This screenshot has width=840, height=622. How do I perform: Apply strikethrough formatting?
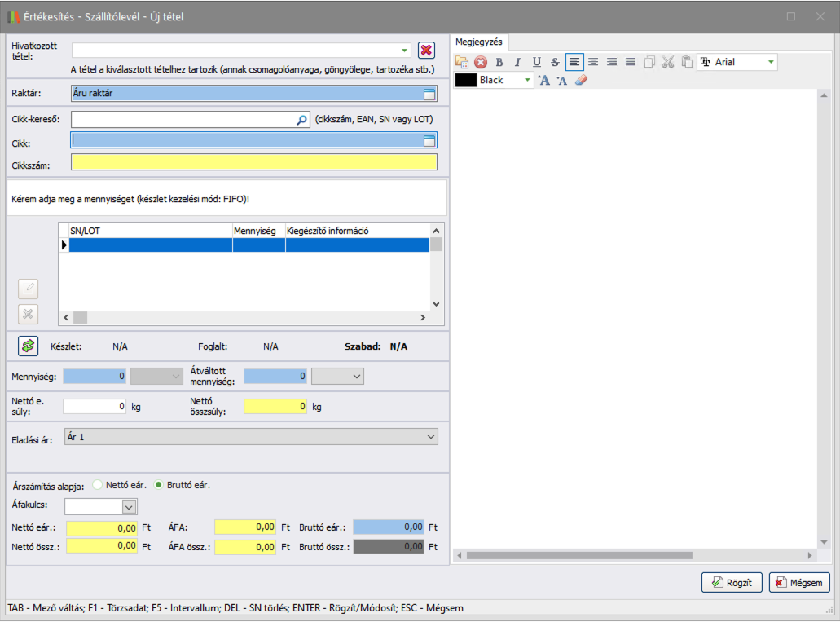(555, 62)
